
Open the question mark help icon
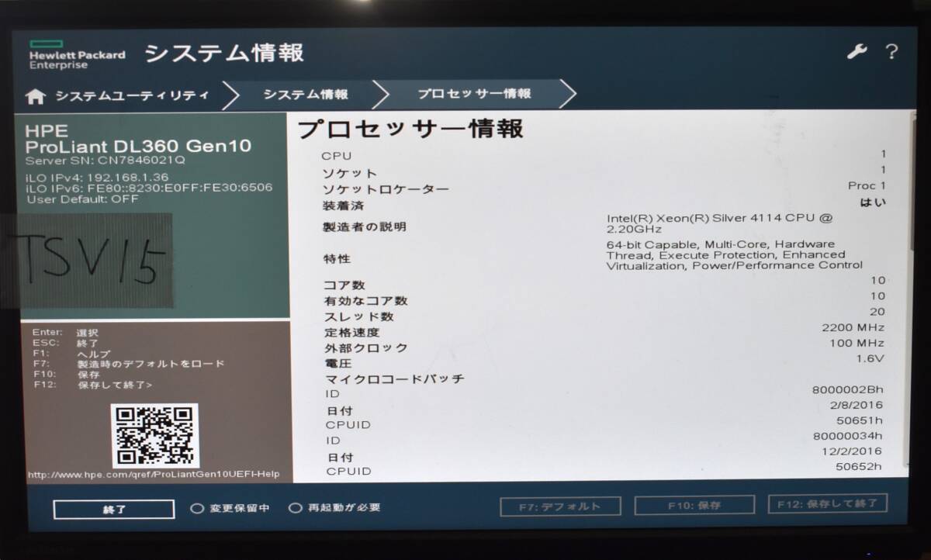coord(891,52)
